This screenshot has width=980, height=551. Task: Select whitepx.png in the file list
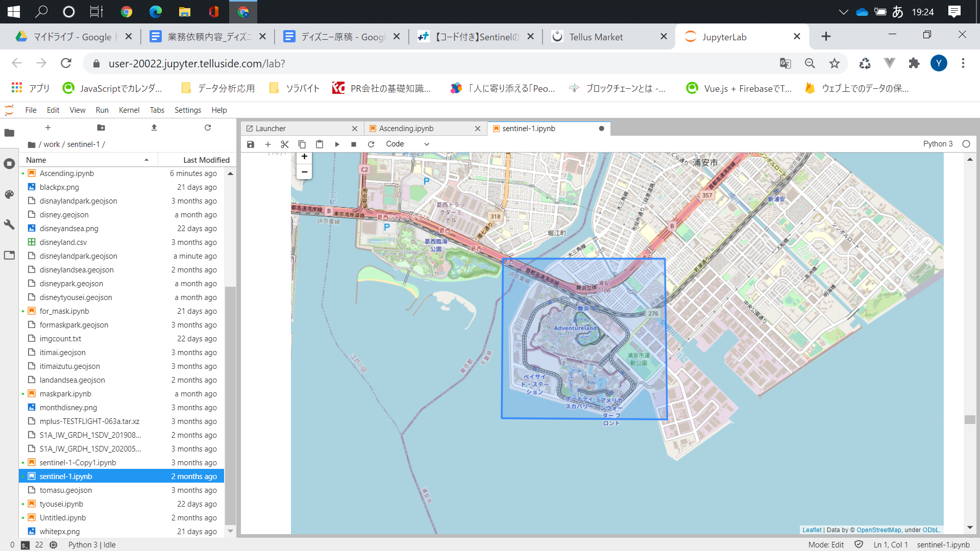[x=121, y=532]
